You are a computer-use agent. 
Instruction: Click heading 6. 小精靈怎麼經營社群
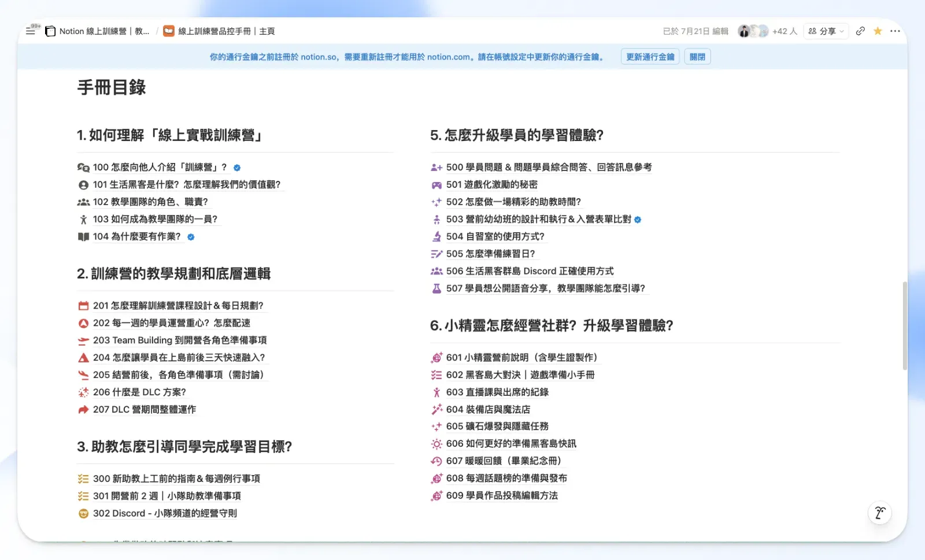(x=552, y=326)
